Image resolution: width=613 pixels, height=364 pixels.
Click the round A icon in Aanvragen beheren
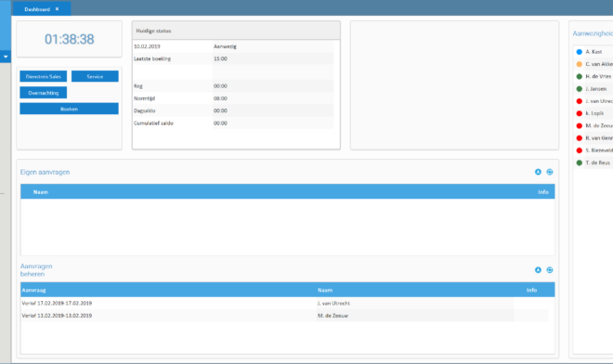(538, 270)
